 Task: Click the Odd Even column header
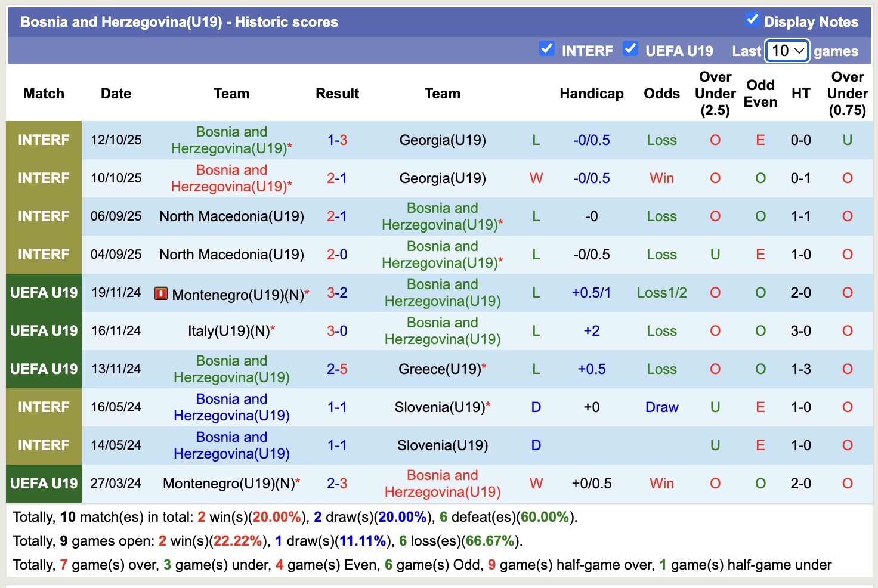coord(760,94)
